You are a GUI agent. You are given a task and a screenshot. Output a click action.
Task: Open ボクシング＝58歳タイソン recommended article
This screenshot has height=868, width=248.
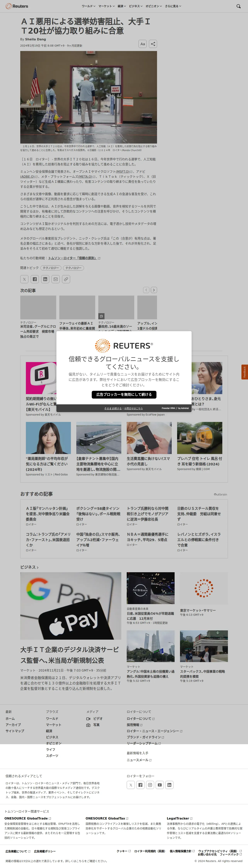pyautogui.click(x=98, y=514)
